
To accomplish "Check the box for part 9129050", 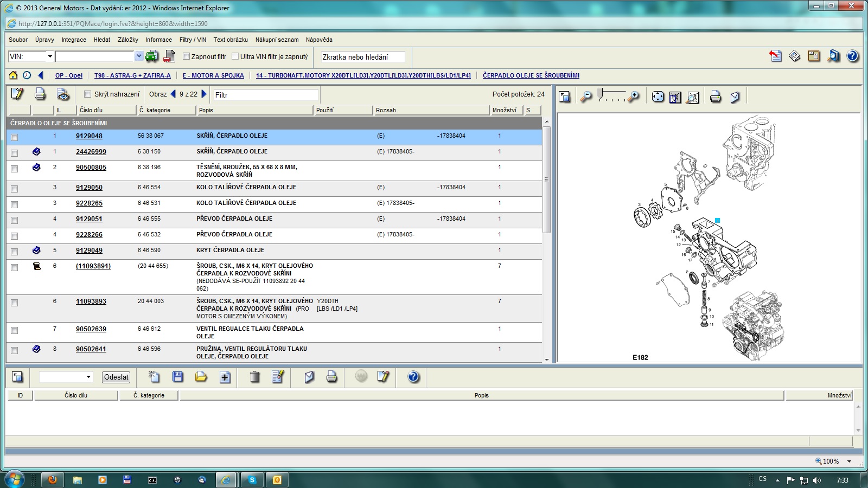I will pos(15,189).
